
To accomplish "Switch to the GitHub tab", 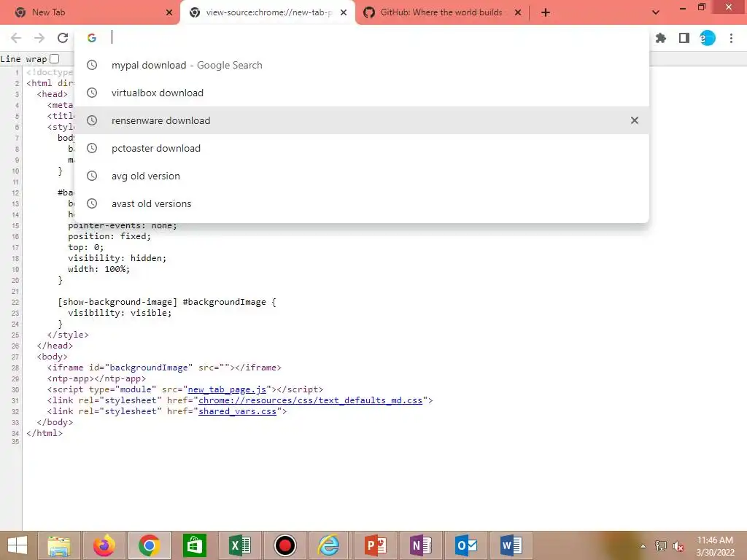I will tap(441, 12).
